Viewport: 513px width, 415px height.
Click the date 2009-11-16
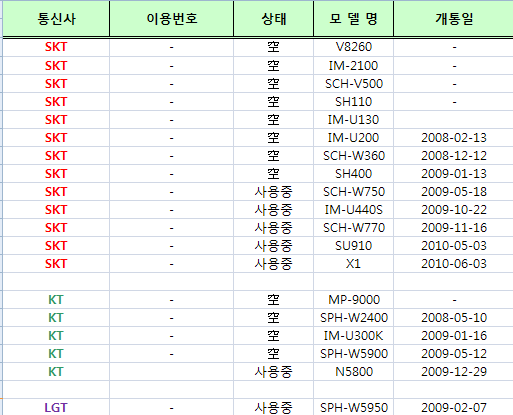(454, 228)
